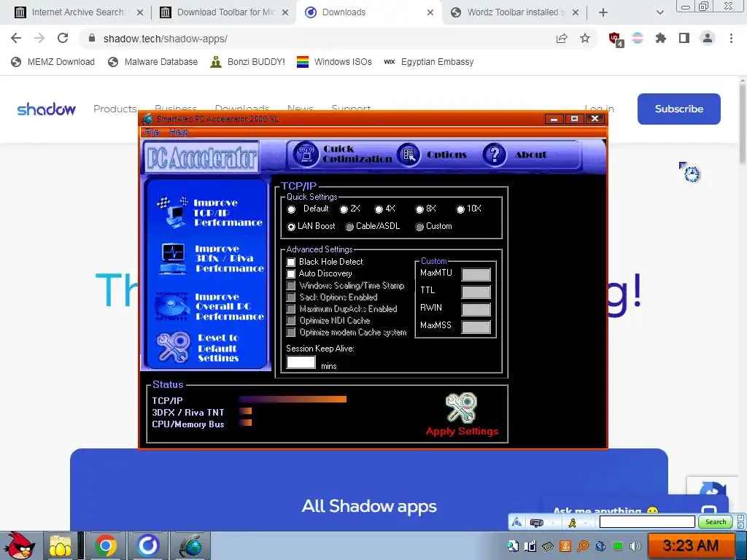Screen dimensions: 747x560
Task: Open the volume speaker tray icon
Action: [635, 546]
